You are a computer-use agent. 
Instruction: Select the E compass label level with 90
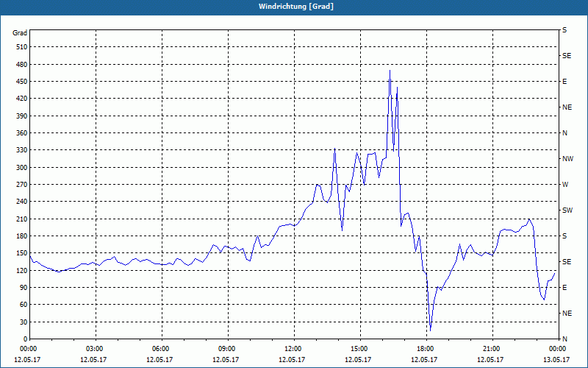tap(564, 288)
